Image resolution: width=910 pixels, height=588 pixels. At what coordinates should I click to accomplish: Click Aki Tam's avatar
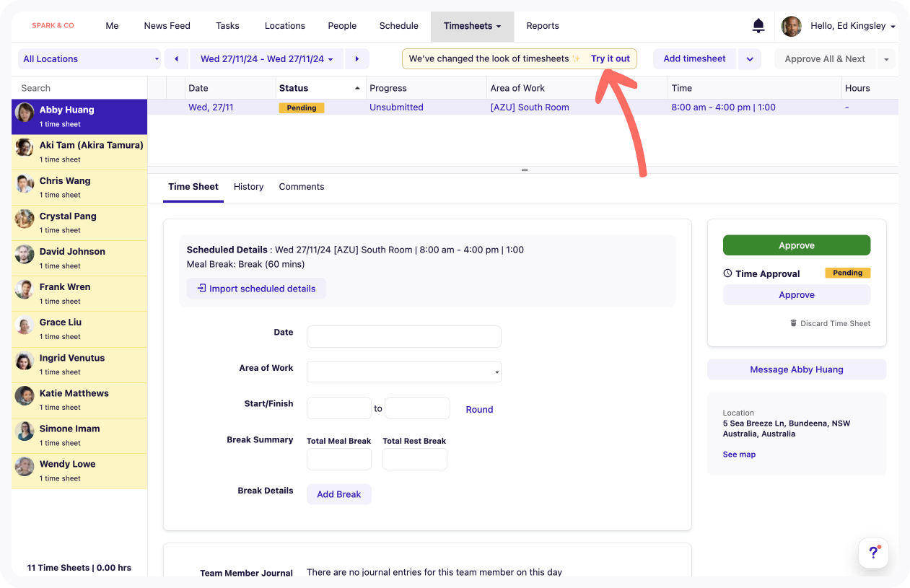25,148
